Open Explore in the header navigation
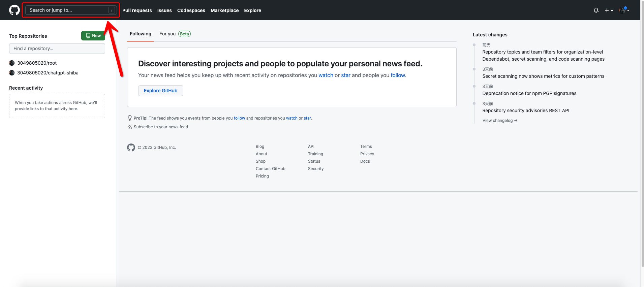 click(253, 10)
